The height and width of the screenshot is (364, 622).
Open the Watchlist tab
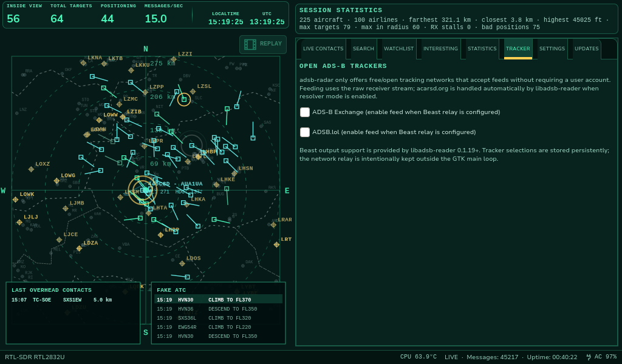[398, 49]
